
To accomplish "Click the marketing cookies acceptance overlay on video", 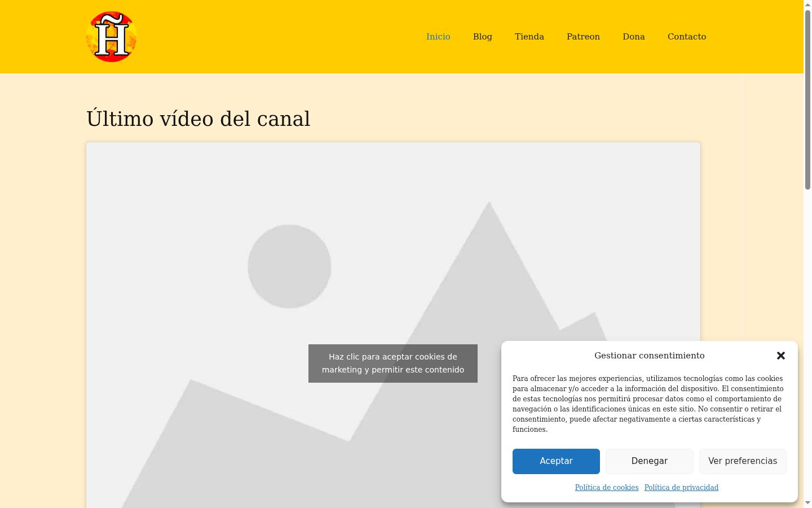I will [393, 364].
